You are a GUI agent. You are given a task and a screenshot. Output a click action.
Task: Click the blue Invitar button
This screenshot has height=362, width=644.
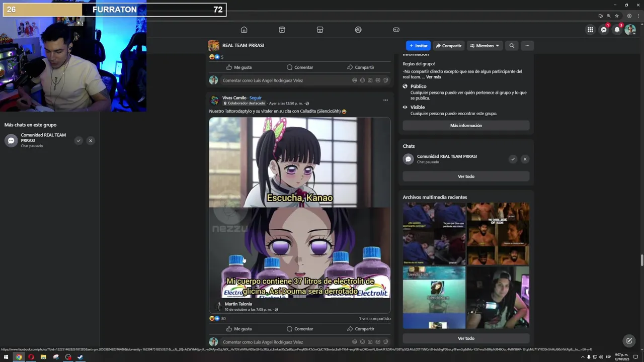click(418, 46)
